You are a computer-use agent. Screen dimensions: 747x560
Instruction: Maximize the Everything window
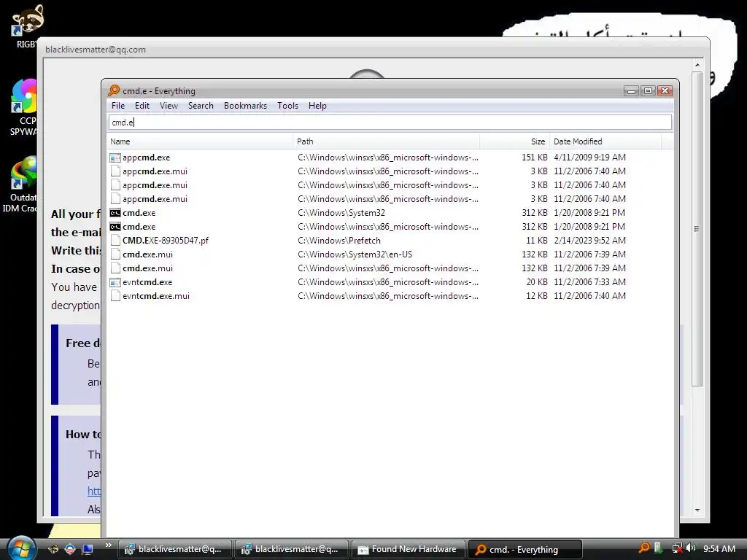click(648, 91)
